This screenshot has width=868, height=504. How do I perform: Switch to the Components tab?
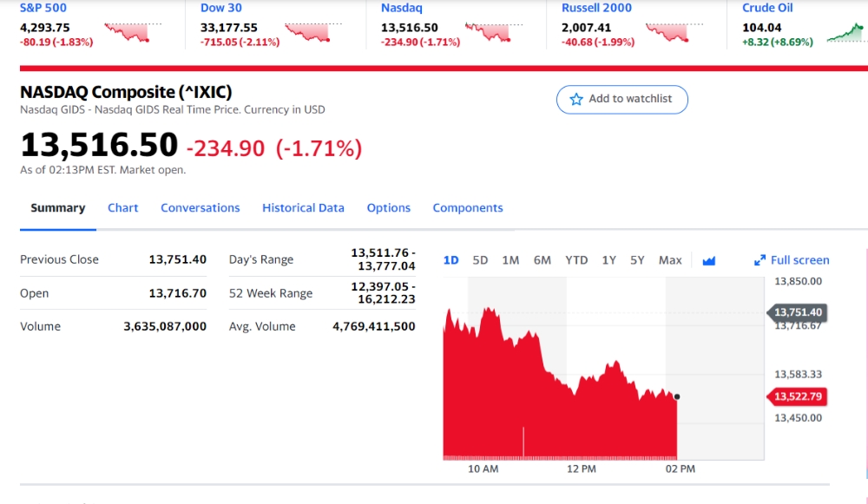tap(468, 208)
